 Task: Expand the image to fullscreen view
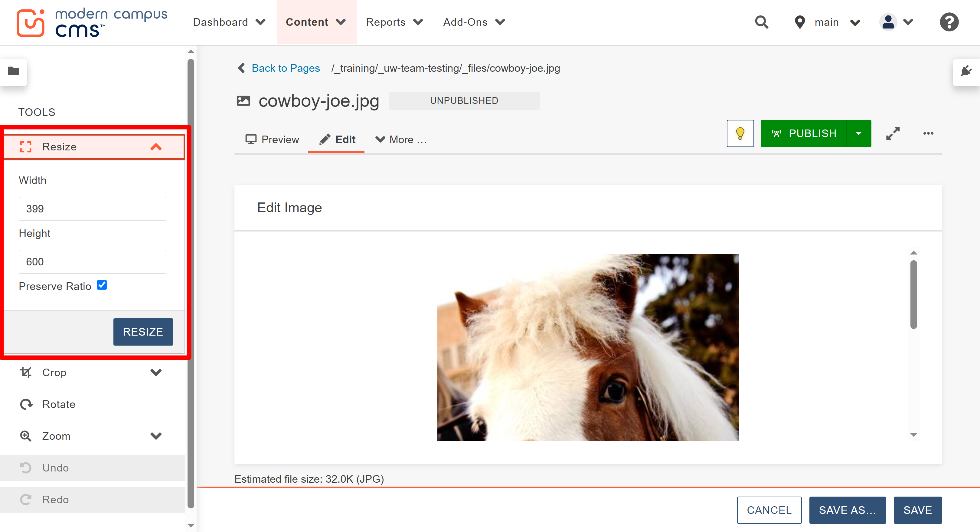893,133
